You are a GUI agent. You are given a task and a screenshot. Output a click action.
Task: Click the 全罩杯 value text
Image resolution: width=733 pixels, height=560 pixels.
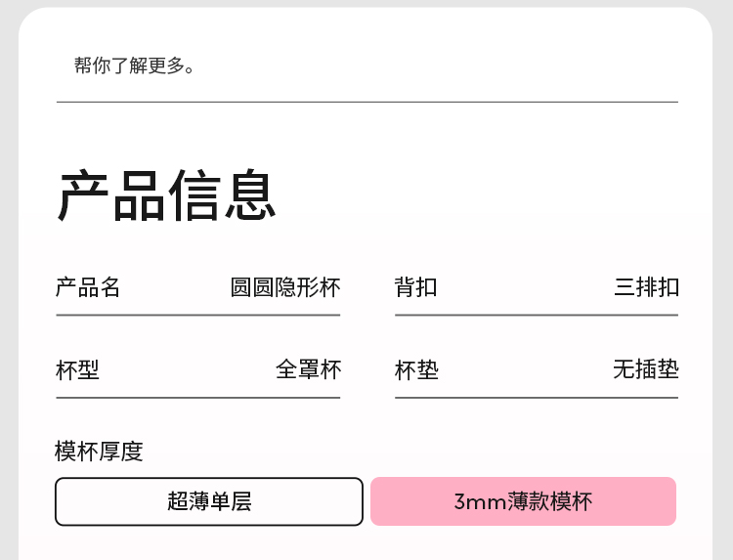[x=308, y=370]
